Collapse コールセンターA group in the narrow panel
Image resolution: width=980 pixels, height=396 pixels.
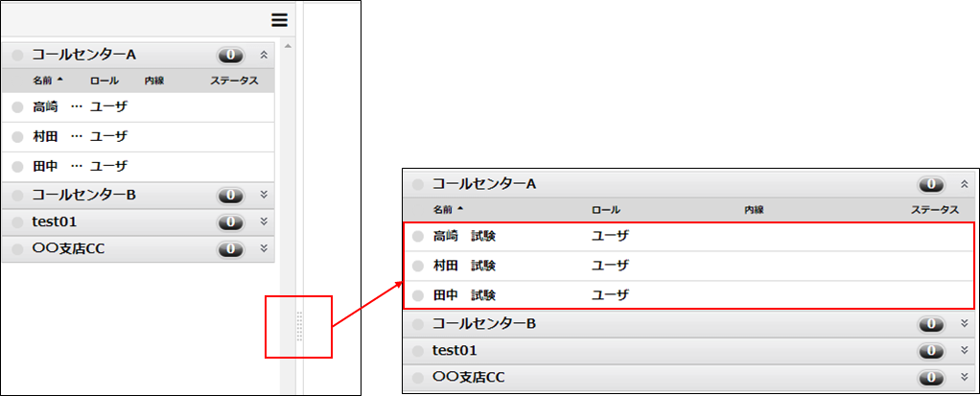click(x=264, y=56)
